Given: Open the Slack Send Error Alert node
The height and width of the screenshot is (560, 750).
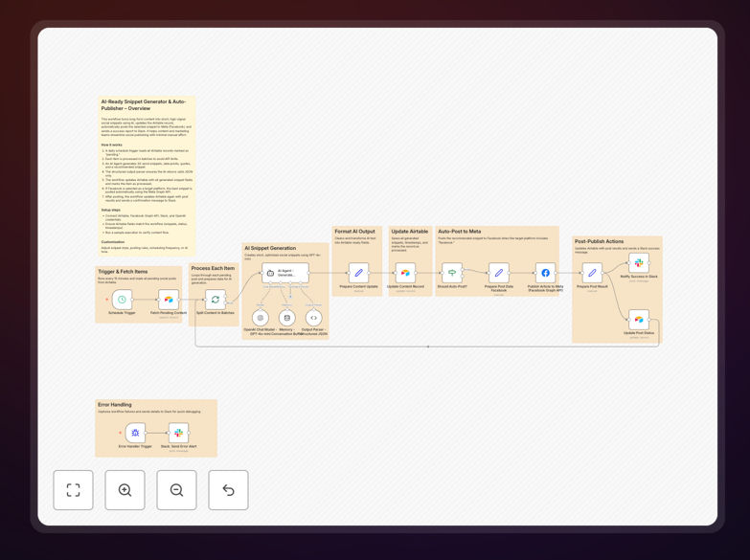Looking at the screenshot, I should pos(178,433).
